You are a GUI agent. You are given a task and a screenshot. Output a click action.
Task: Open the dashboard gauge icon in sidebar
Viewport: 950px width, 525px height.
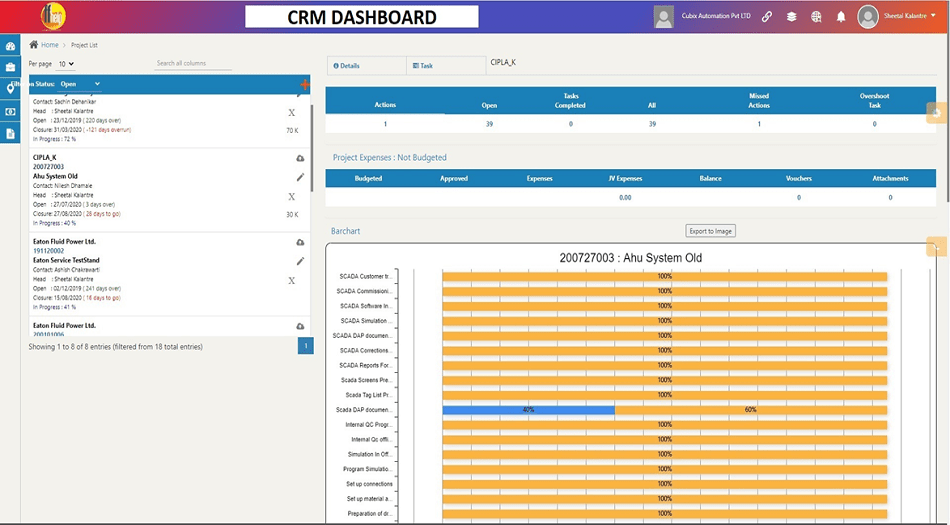point(10,46)
